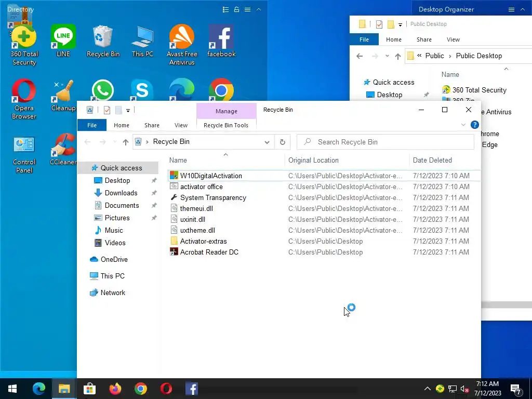Open Facebook from the taskbar
Image resolution: width=532 pixels, height=399 pixels.
(x=192, y=389)
